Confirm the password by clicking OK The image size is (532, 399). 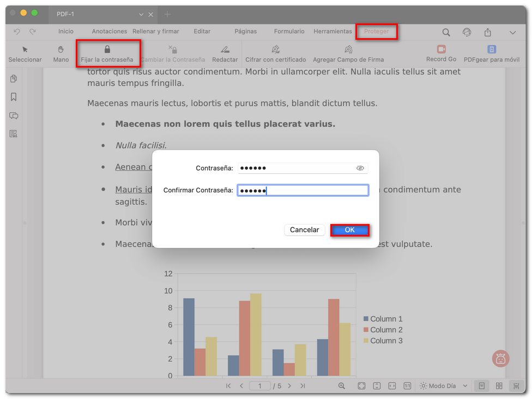(x=349, y=229)
